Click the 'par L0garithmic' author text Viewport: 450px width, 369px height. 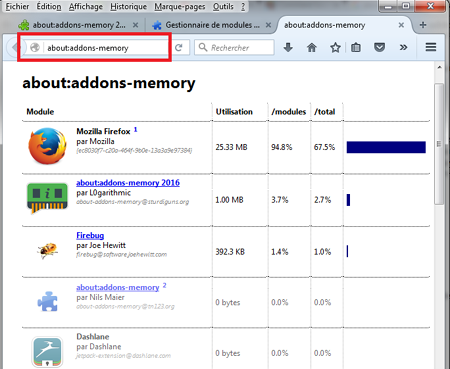pyautogui.click(x=103, y=193)
